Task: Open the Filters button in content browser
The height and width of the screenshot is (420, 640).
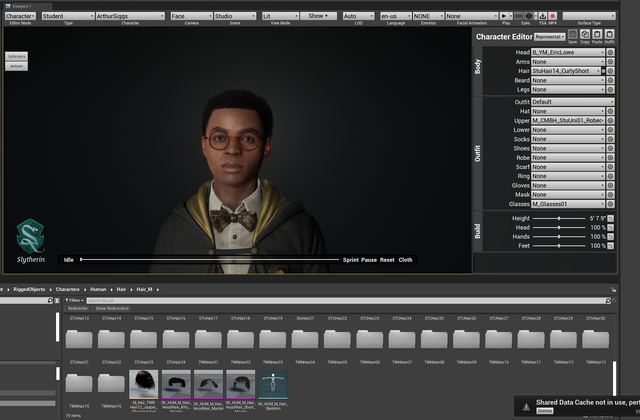Action: [74, 300]
